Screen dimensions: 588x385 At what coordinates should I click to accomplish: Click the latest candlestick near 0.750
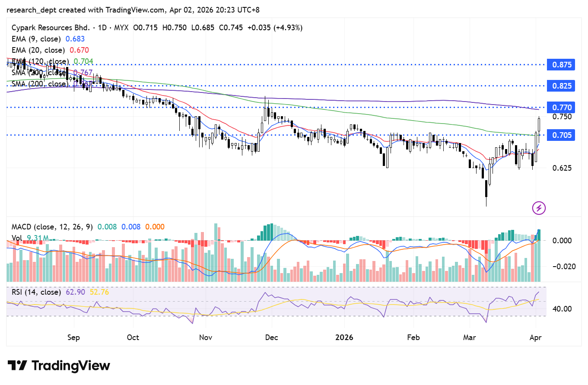pyautogui.click(x=539, y=124)
